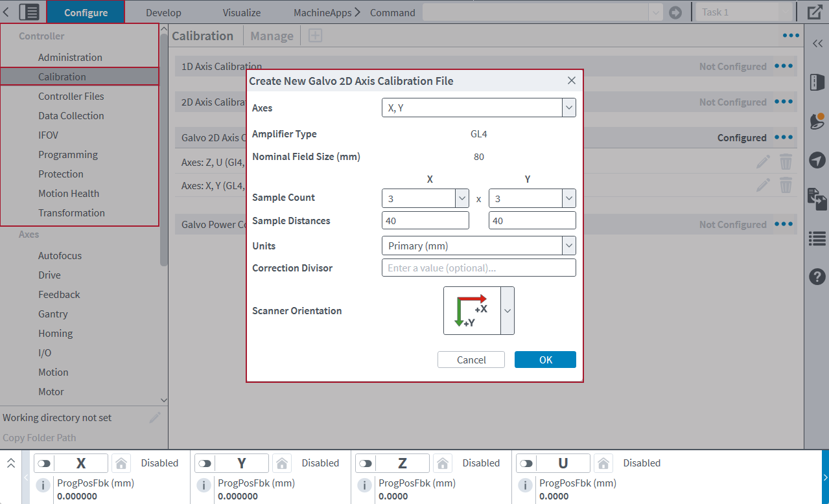Click home icon for X axis
This screenshot has width=829, height=504.
121,463
